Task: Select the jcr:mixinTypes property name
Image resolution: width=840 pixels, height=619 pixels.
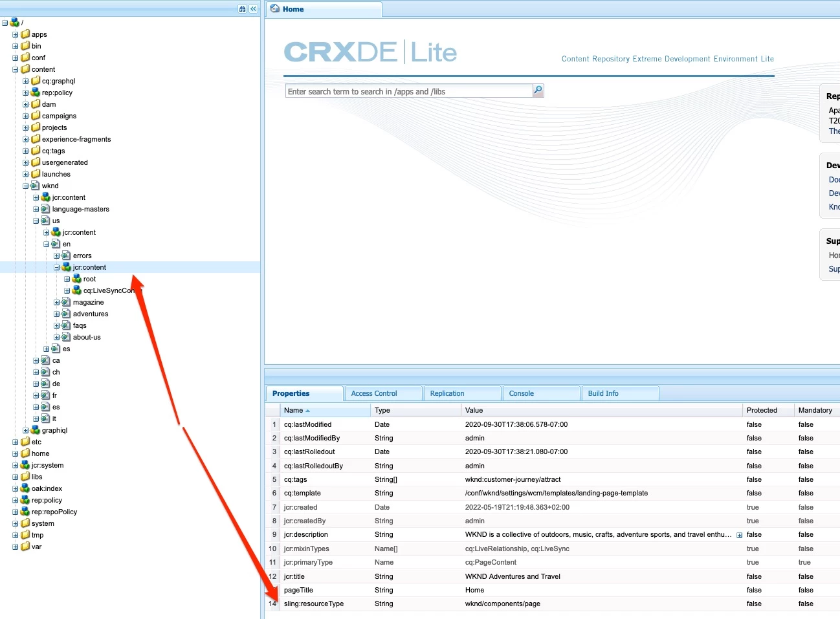Action: [x=306, y=548]
